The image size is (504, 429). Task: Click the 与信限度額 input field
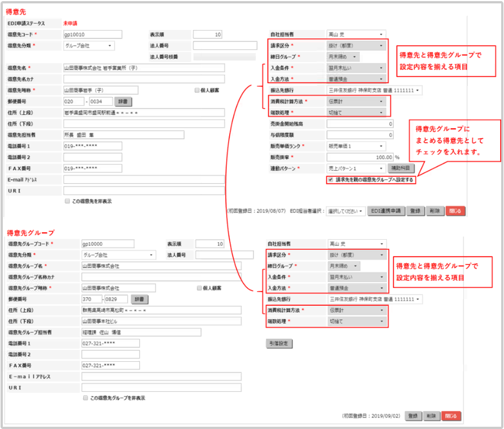click(x=360, y=135)
